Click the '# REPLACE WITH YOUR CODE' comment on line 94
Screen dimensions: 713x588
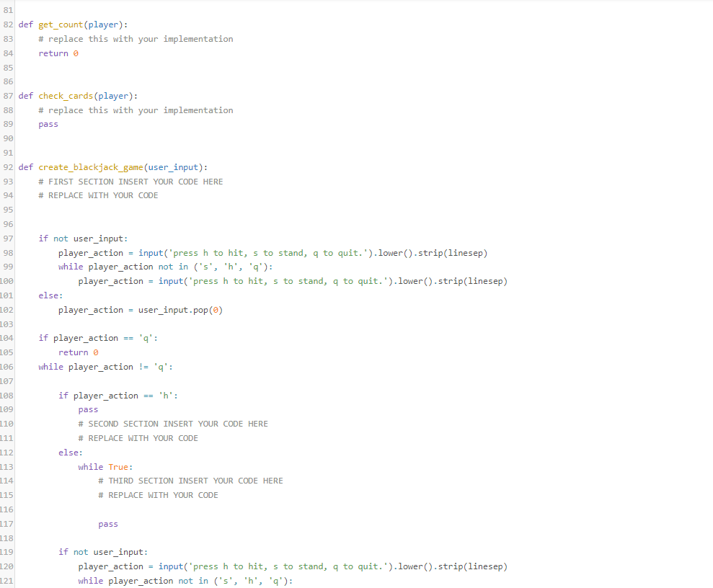[98, 195]
